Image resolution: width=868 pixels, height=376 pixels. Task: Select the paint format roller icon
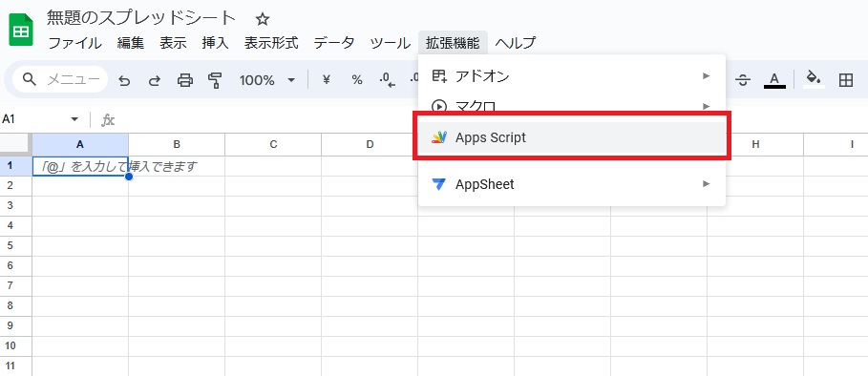click(x=215, y=81)
